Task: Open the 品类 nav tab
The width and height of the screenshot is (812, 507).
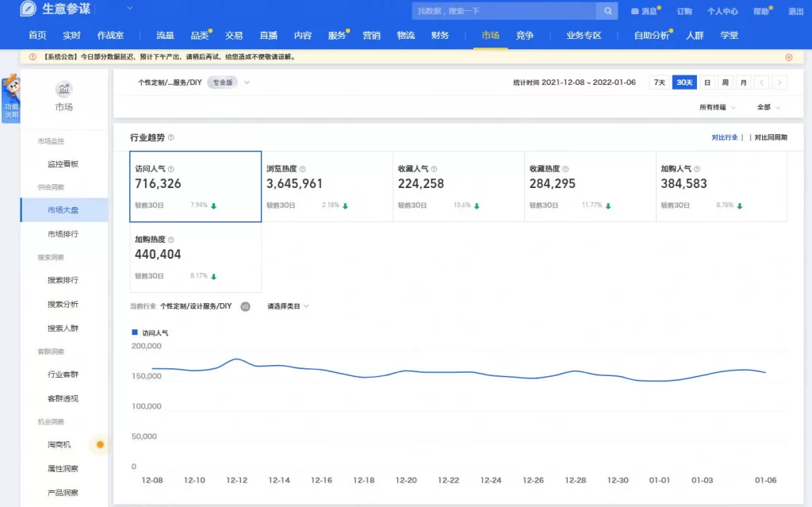Action: (199, 35)
